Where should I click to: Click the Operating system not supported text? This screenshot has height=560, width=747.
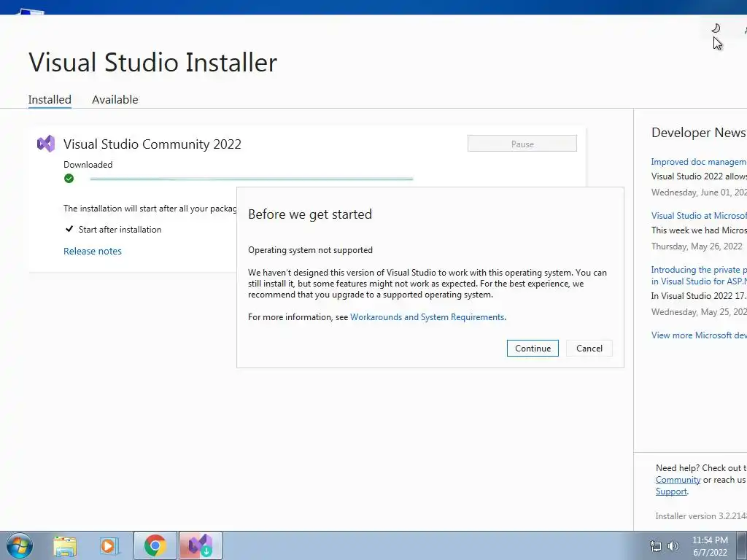pyautogui.click(x=310, y=250)
